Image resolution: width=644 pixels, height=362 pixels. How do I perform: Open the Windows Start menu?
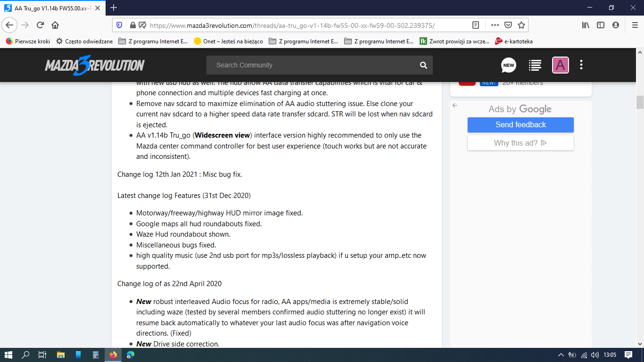pyautogui.click(x=8, y=354)
